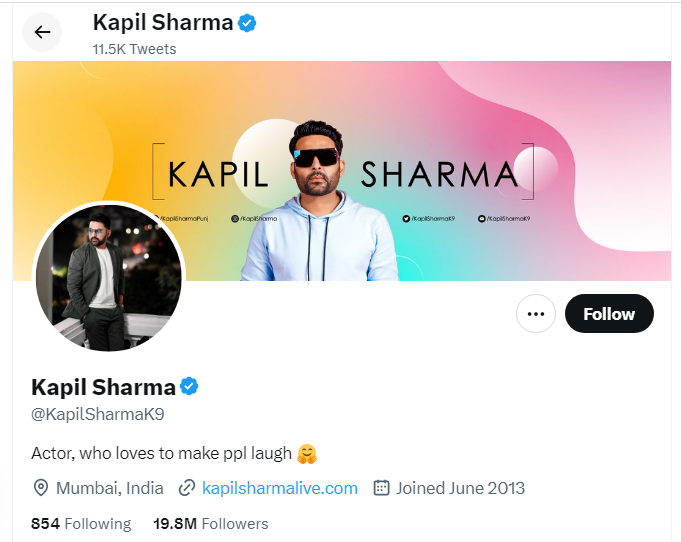Click the Twitter handle on the banner

[429, 218]
